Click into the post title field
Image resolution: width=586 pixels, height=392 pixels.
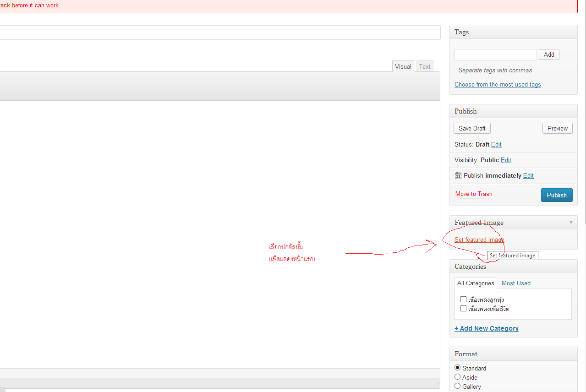[x=220, y=33]
